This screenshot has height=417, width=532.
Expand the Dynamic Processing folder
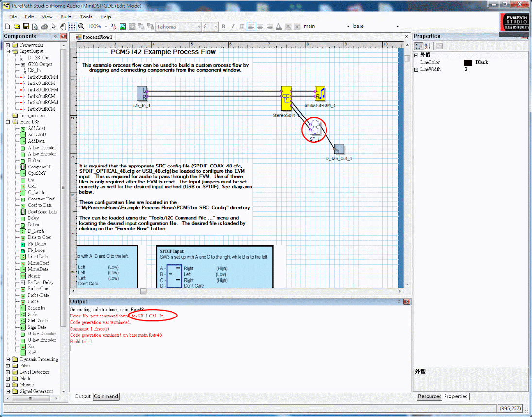(x=8, y=359)
